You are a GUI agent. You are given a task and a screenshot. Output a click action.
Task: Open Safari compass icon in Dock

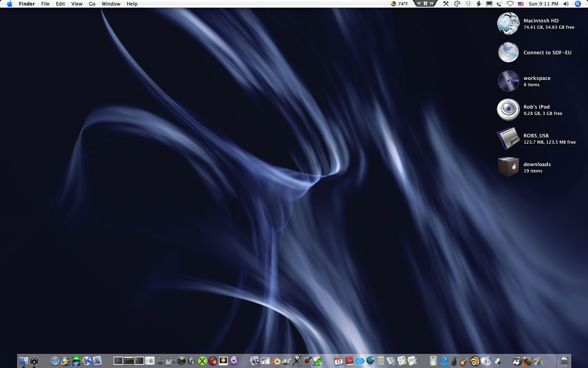coord(55,361)
